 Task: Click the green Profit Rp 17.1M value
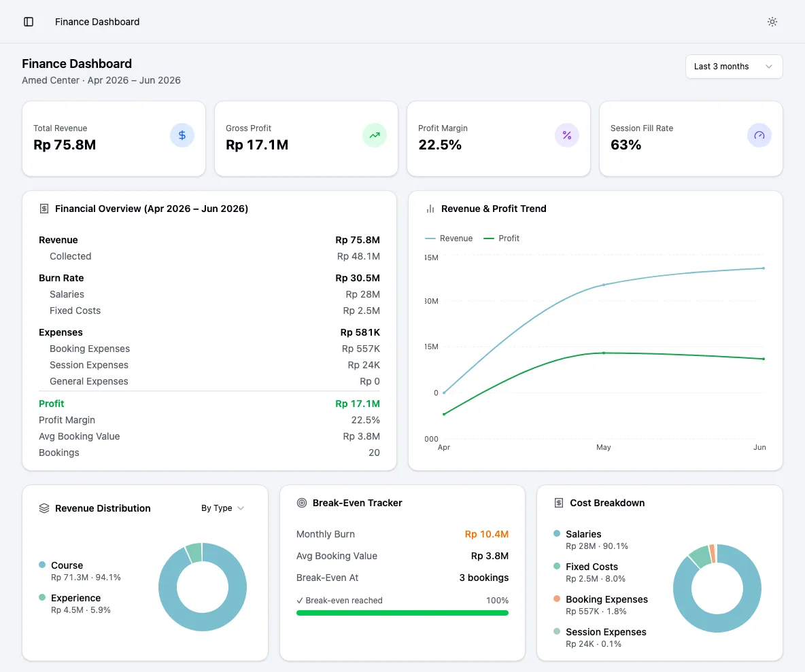[x=358, y=404]
